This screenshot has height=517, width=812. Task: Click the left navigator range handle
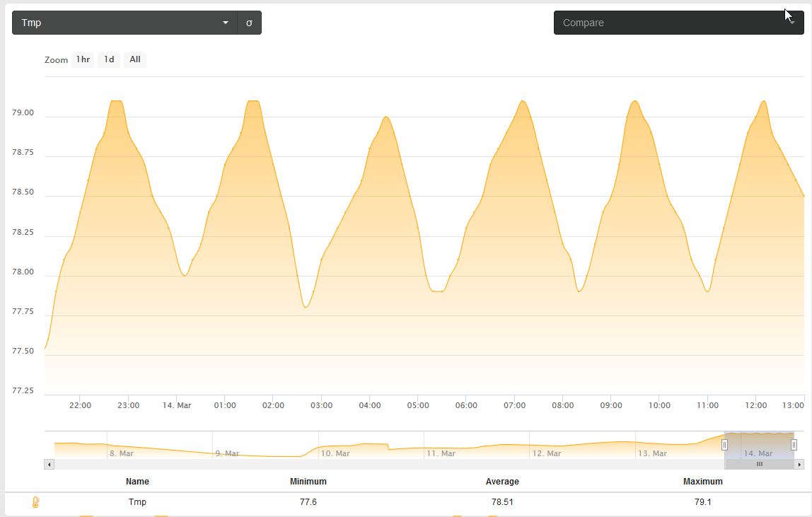tap(724, 445)
